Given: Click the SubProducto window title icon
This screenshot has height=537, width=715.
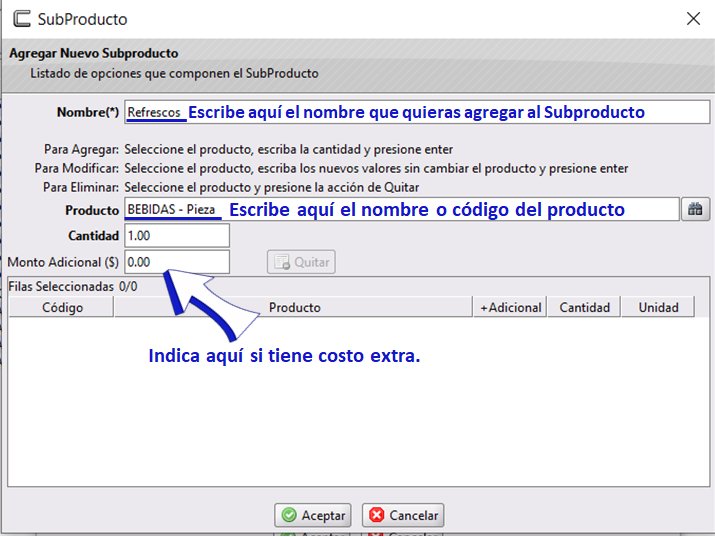Looking at the screenshot, I should 21,19.
